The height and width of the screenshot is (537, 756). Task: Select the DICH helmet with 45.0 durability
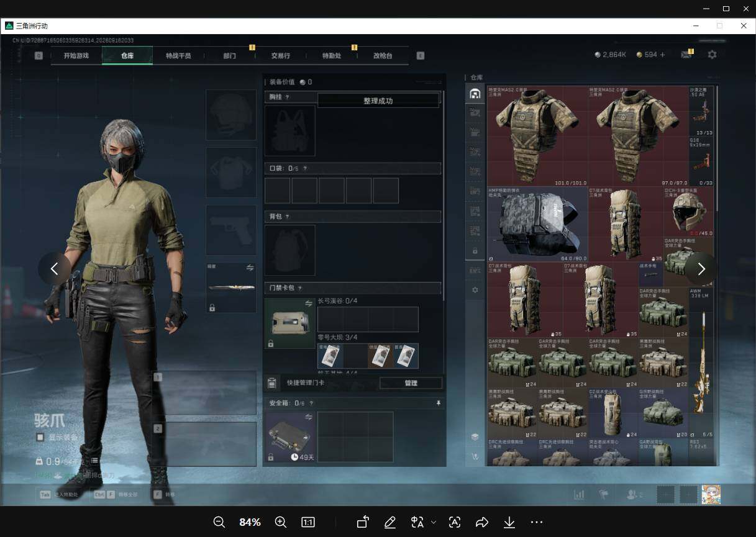688,212
